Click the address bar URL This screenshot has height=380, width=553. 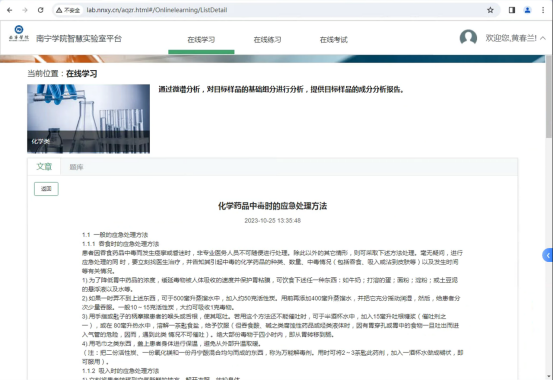[157, 10]
